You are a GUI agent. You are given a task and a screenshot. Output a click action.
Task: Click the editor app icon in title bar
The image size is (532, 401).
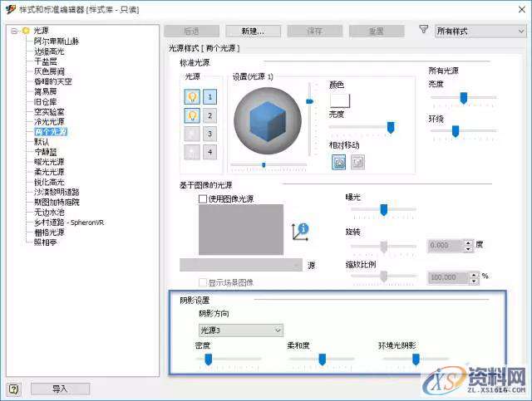pyautogui.click(x=11, y=9)
